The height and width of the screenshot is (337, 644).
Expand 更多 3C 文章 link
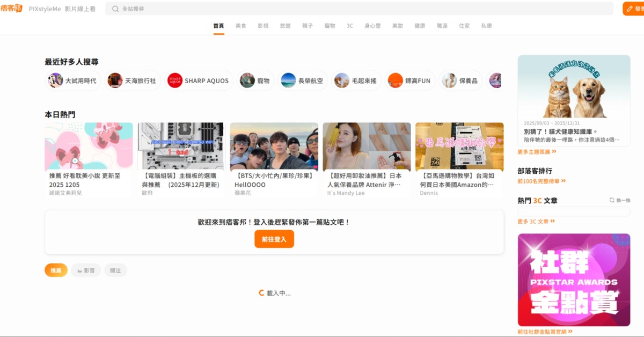[x=552, y=221]
